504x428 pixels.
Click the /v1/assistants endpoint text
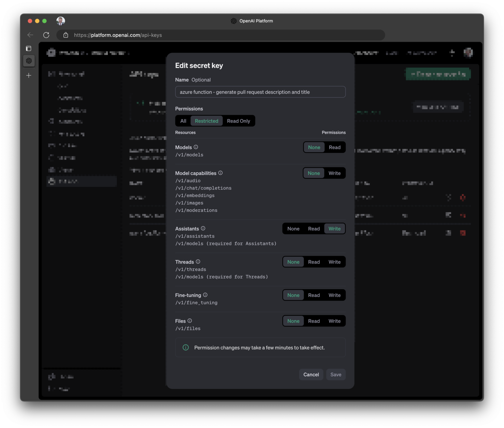[x=195, y=236]
